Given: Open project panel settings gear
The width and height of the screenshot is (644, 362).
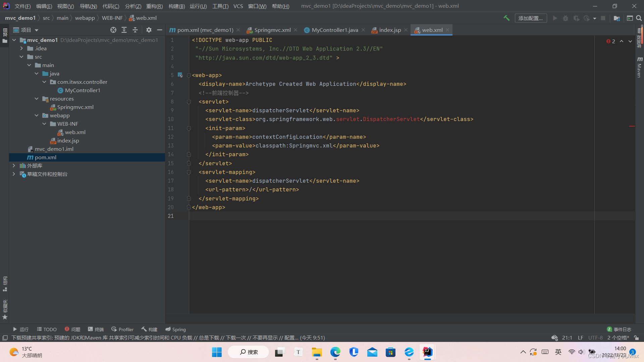Looking at the screenshot, I should point(149,30).
